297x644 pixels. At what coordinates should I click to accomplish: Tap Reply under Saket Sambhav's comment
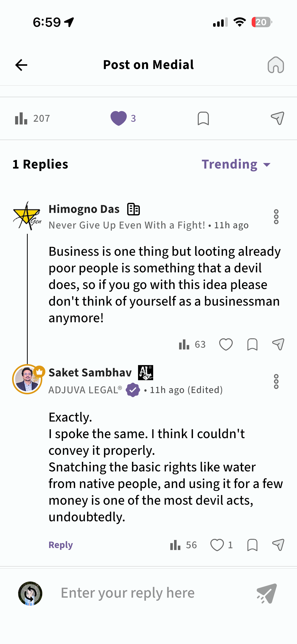click(61, 545)
